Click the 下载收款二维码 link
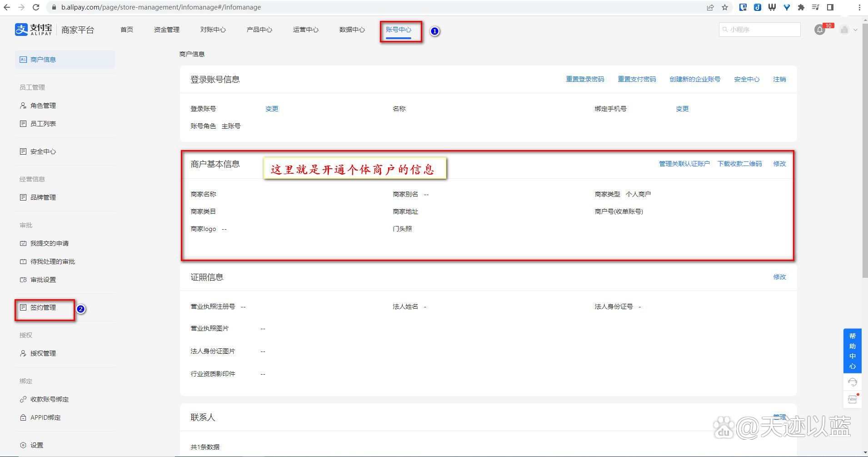Image resolution: width=868 pixels, height=457 pixels. click(x=739, y=164)
